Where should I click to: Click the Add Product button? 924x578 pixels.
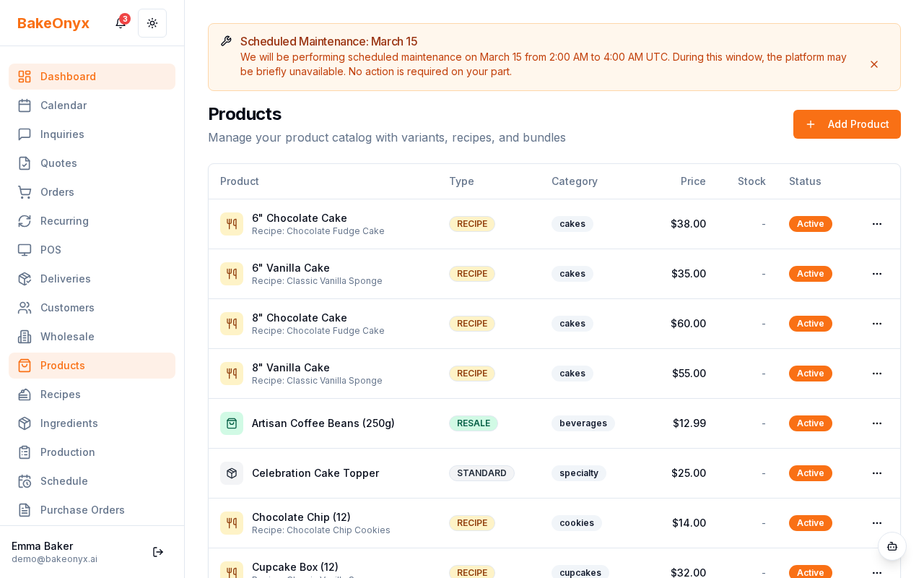click(847, 124)
